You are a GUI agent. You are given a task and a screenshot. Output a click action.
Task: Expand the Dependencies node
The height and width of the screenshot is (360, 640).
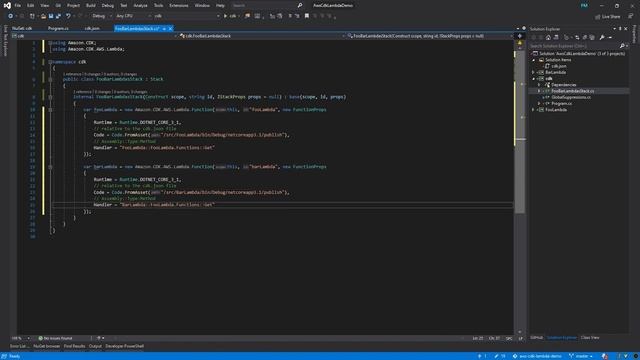click(539, 85)
